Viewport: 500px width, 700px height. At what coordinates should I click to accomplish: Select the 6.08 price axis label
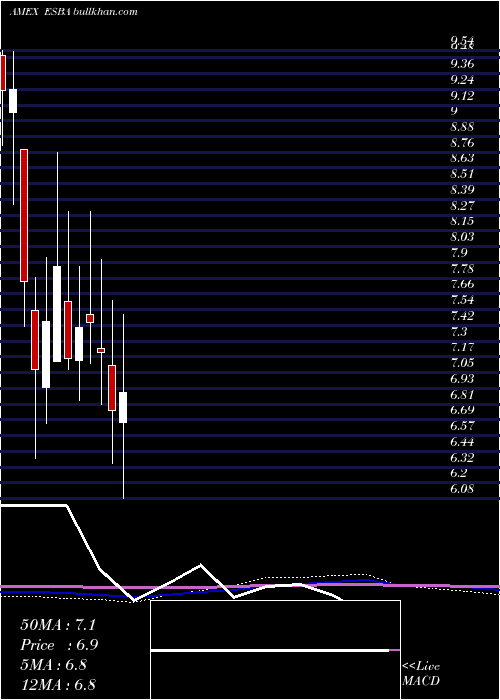coord(462,489)
